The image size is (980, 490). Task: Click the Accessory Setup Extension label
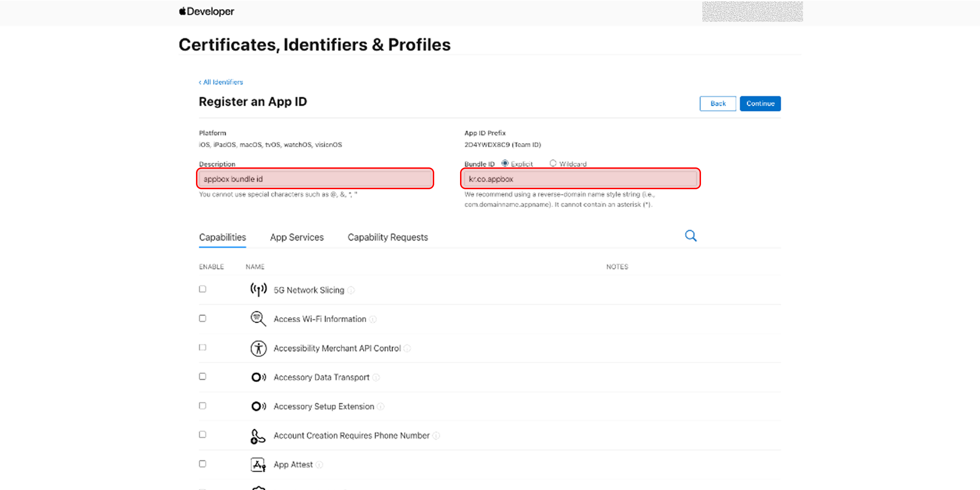tap(324, 407)
